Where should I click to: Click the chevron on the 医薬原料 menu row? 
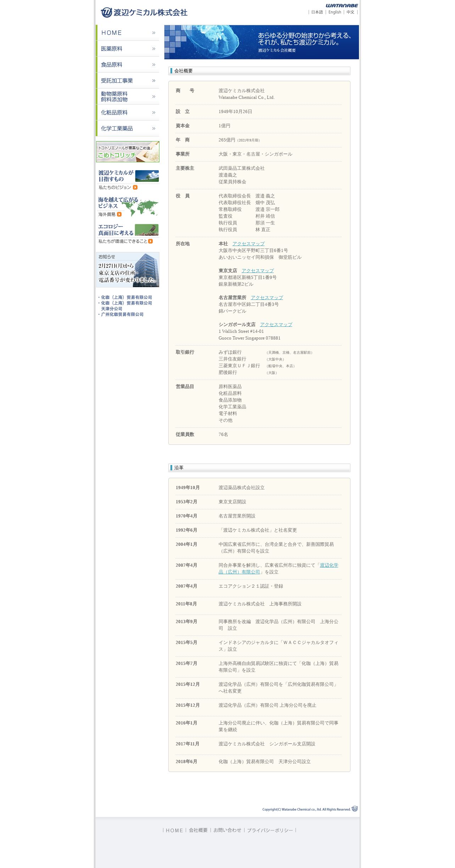coord(154,49)
